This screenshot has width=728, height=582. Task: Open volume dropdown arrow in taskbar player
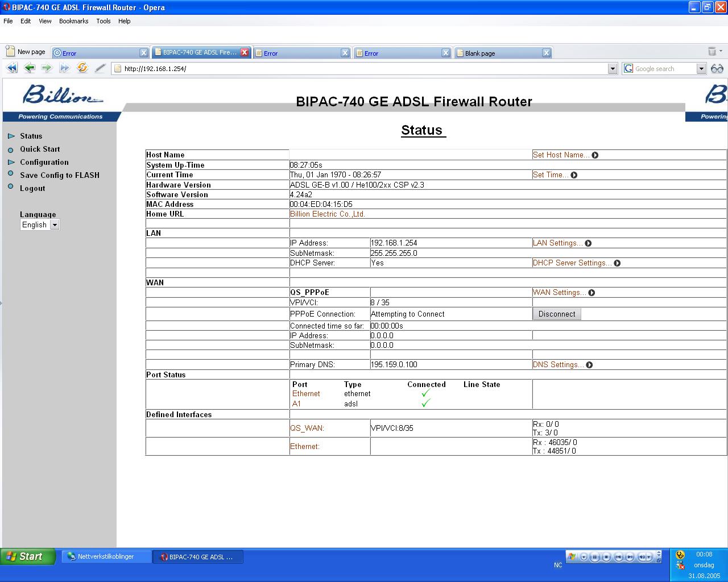649,557
